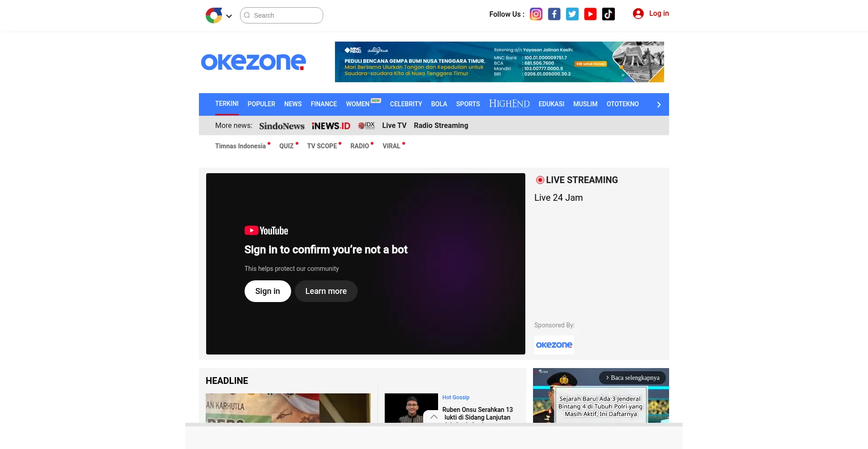Viewport: 868px width, 449px height.
Task: Click the Search input field
Action: (282, 15)
